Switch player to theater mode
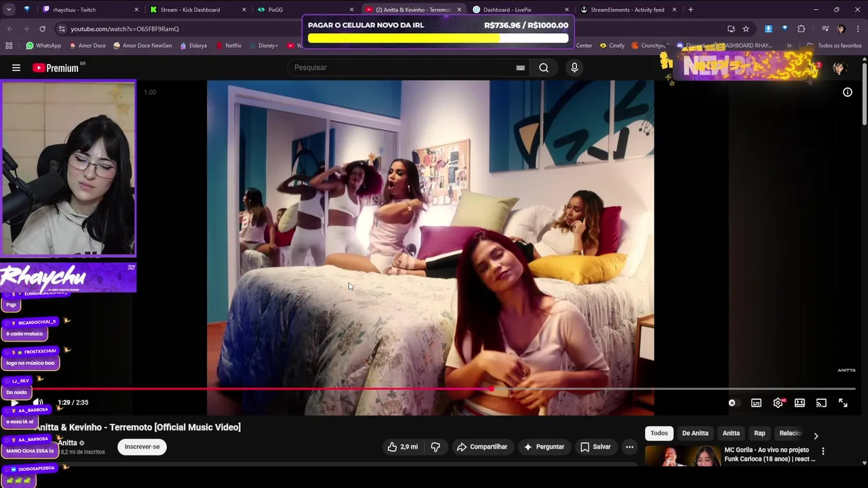 [x=800, y=403]
